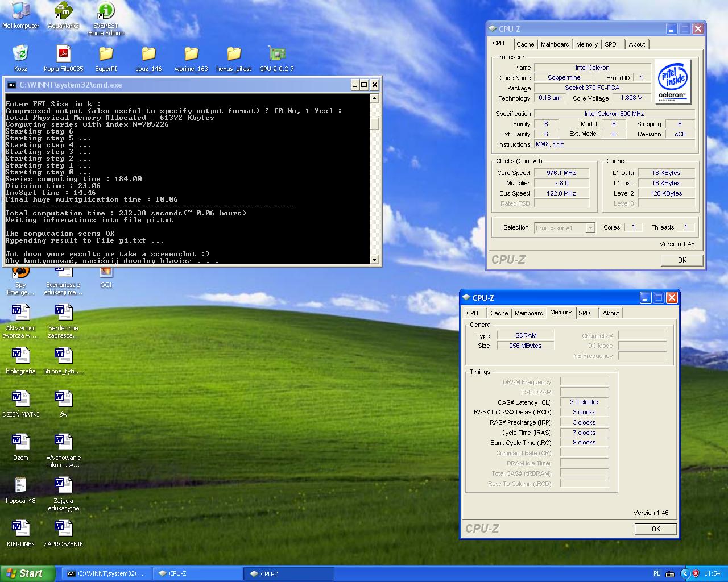The image size is (728, 582).
Task: Open the cpuz_146 folder
Action: [x=148, y=58]
